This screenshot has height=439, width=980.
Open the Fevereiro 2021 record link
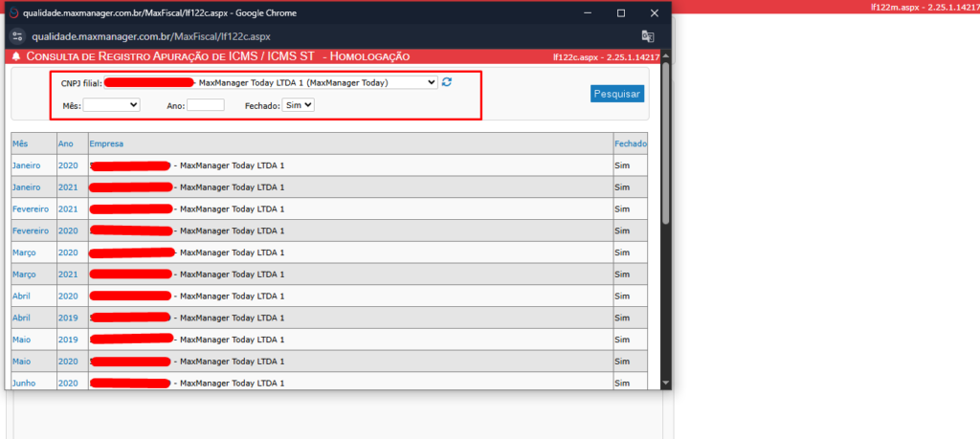pyautogui.click(x=31, y=209)
